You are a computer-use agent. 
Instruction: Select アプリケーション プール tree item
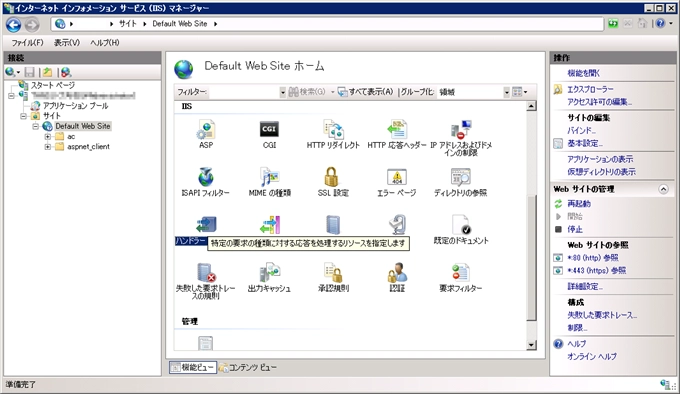pos(75,106)
